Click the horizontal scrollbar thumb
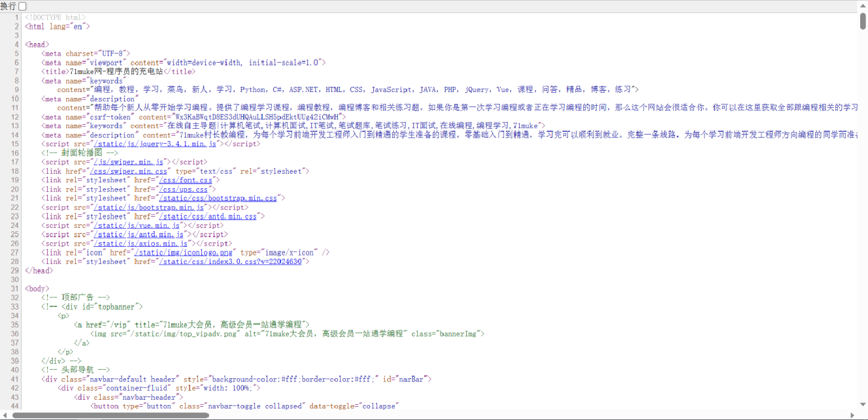868x420 pixels. click(x=110, y=415)
